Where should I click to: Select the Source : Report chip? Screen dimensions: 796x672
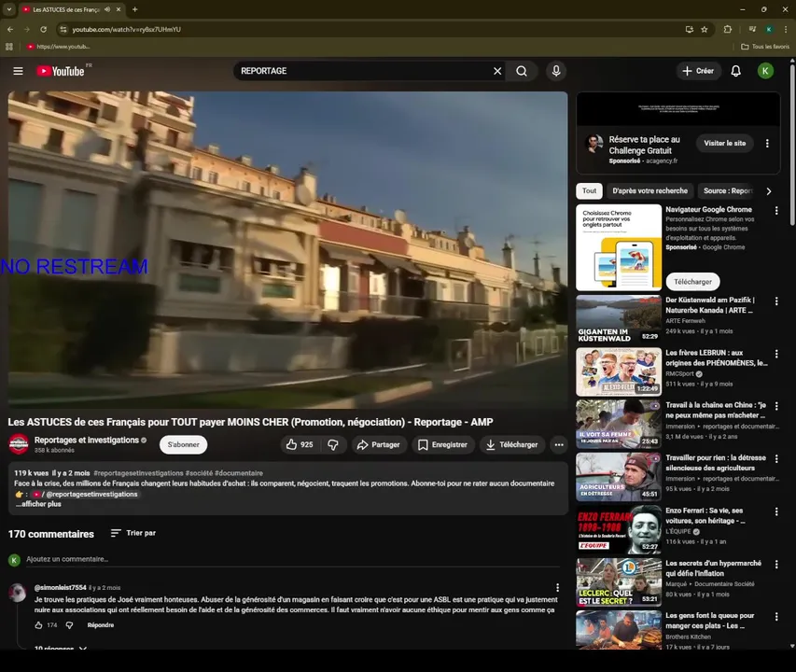tap(728, 190)
